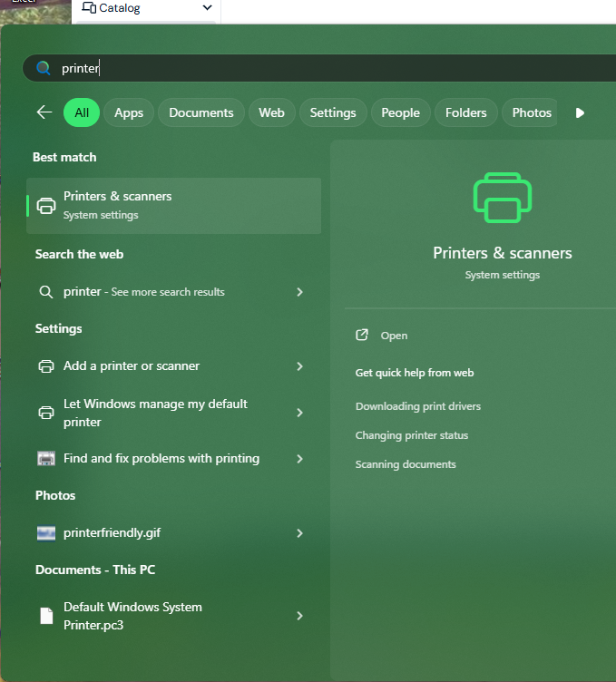Select the All filter tab
Viewport: 616px width, 682px height.
click(82, 112)
